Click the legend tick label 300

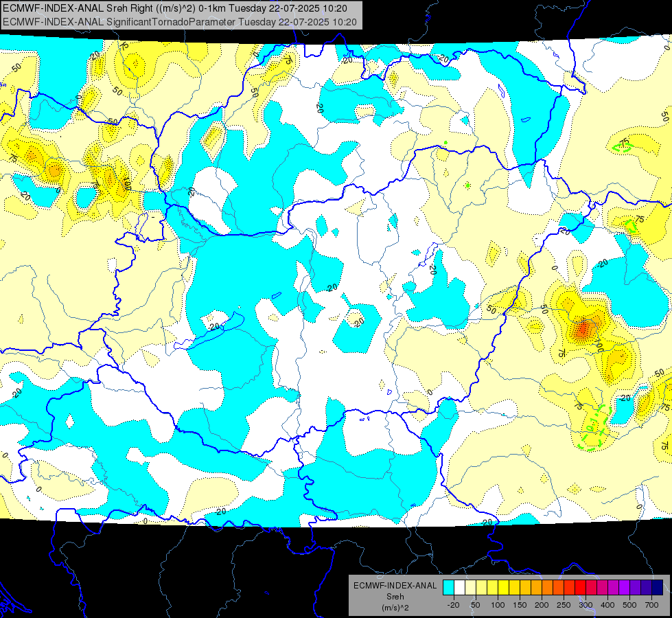coord(586,605)
